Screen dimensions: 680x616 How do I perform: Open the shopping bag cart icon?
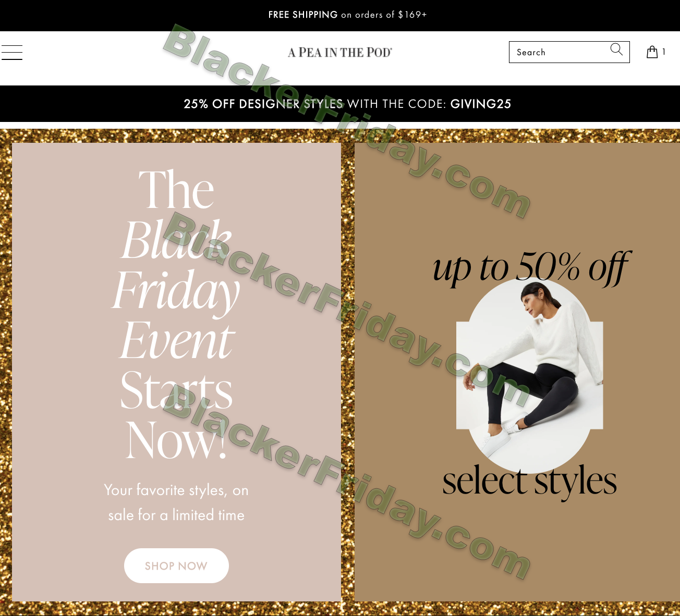click(x=652, y=52)
